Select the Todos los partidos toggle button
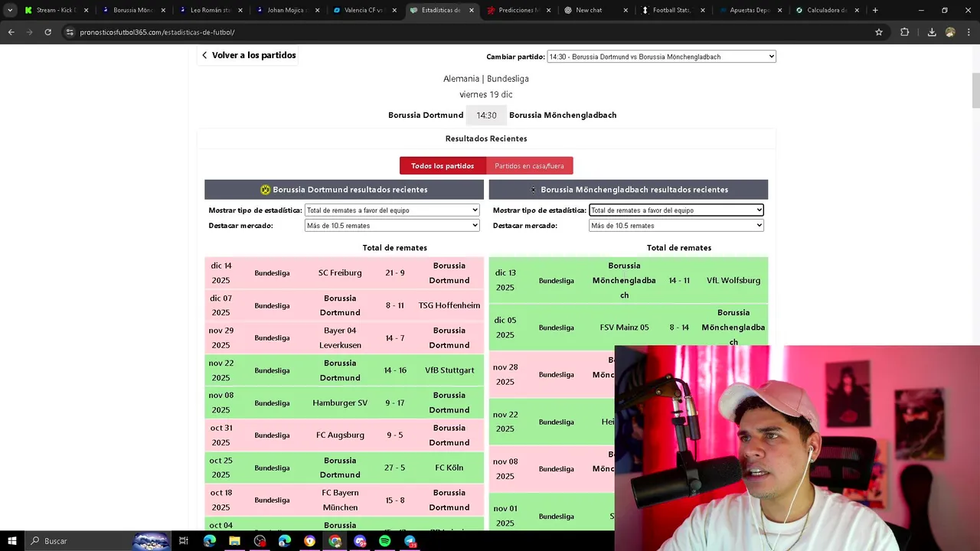Viewport: 980px width, 551px height. pyautogui.click(x=443, y=166)
